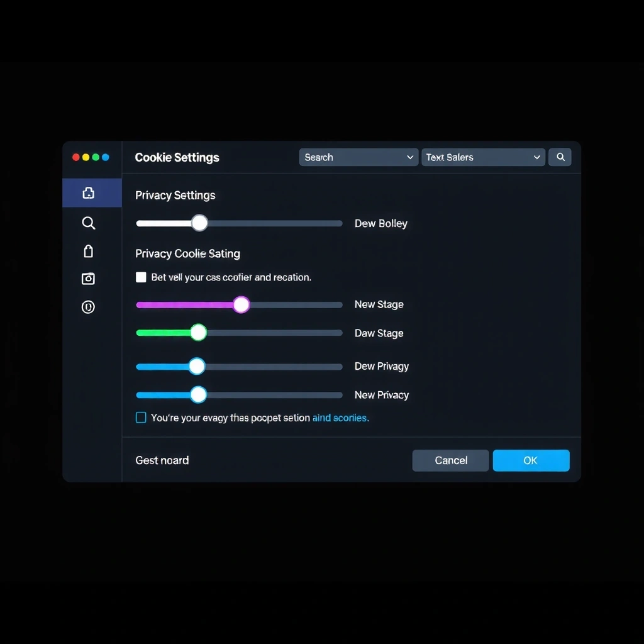Screen dimensions: 644x644
Task: Open the search tool in the sidebar
Action: coord(89,223)
